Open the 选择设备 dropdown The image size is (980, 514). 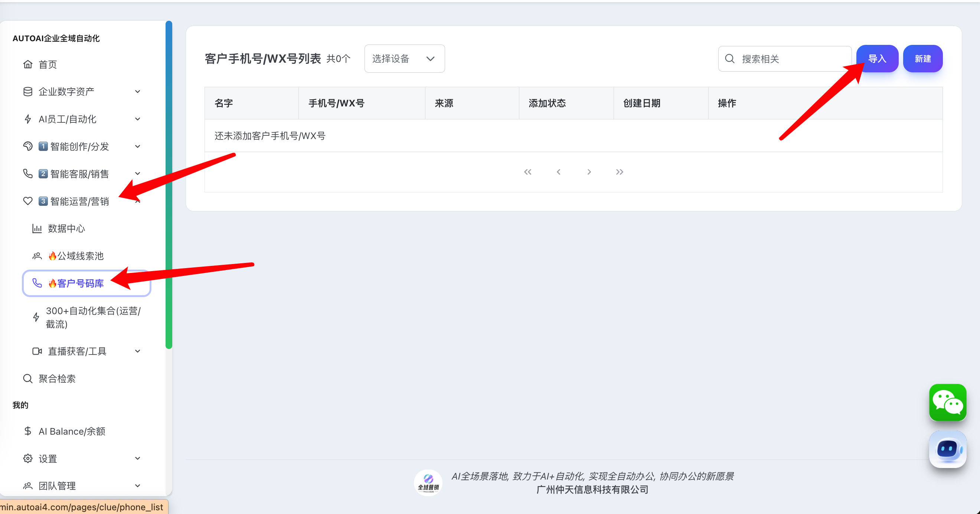(x=404, y=59)
